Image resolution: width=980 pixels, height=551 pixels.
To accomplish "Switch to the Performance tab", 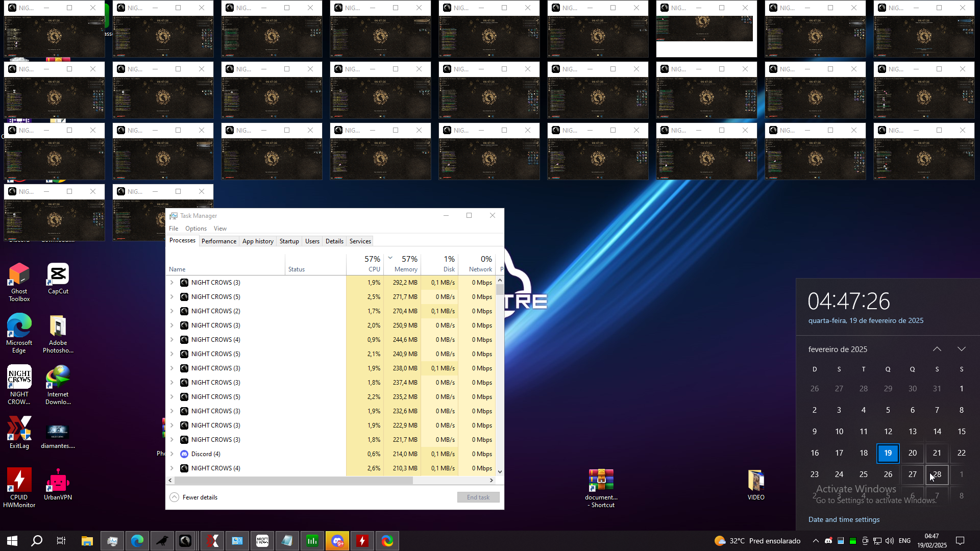I will [218, 241].
